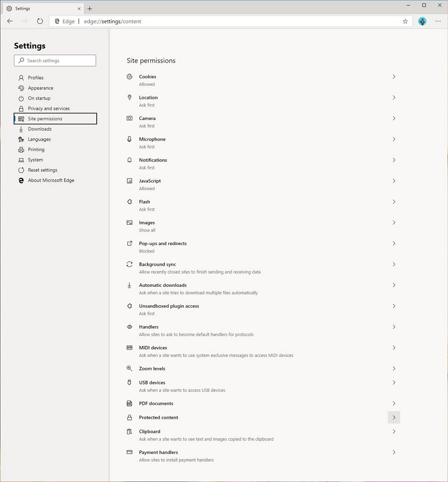The width and height of the screenshot is (448, 482).
Task: Expand the Camera row chevron
Action: [x=394, y=118]
